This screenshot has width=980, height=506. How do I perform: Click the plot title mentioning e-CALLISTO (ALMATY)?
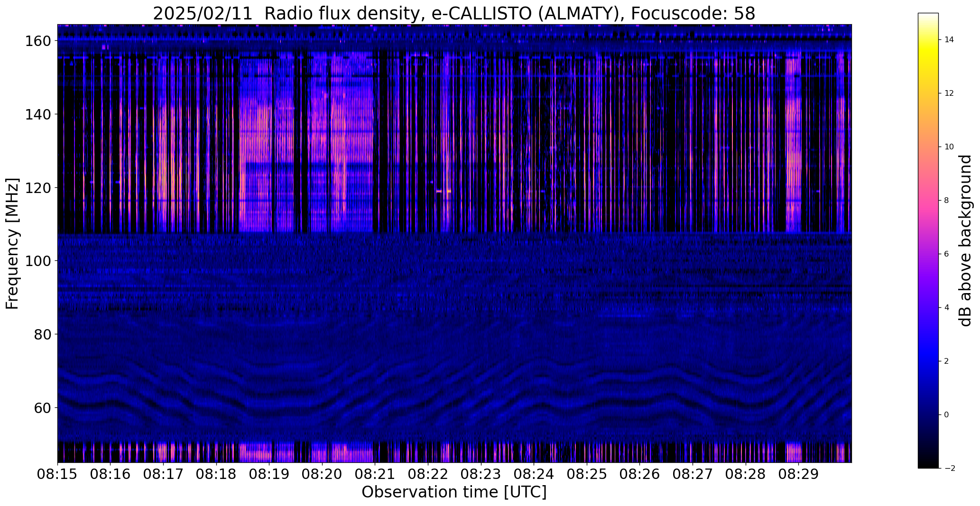(x=454, y=13)
